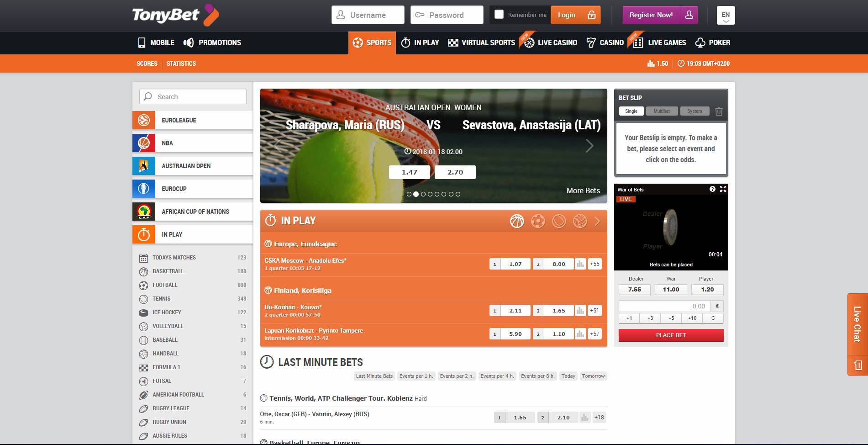868x445 pixels.
Task: Open statistics for Otte - Vatutin match
Action: (585, 418)
